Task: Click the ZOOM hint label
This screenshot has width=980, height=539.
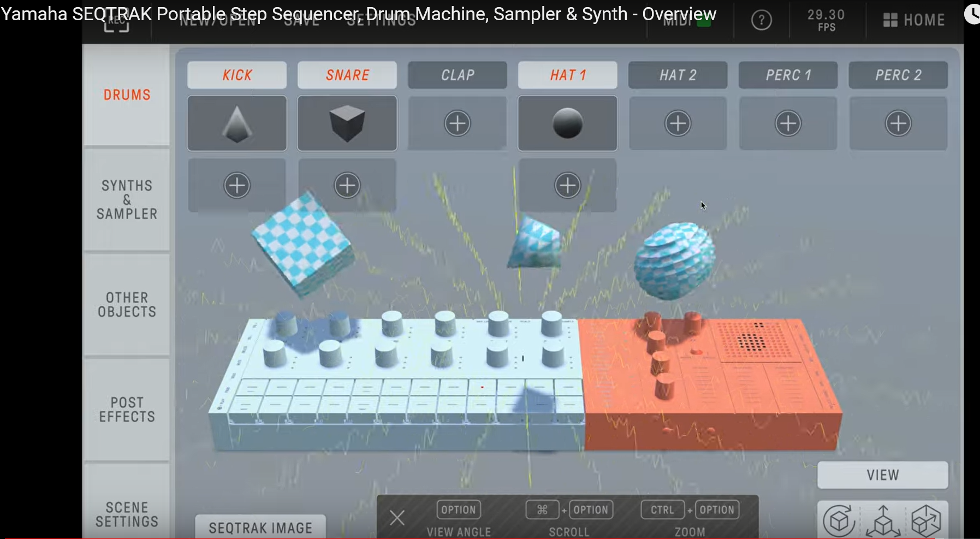Action: [690, 532]
